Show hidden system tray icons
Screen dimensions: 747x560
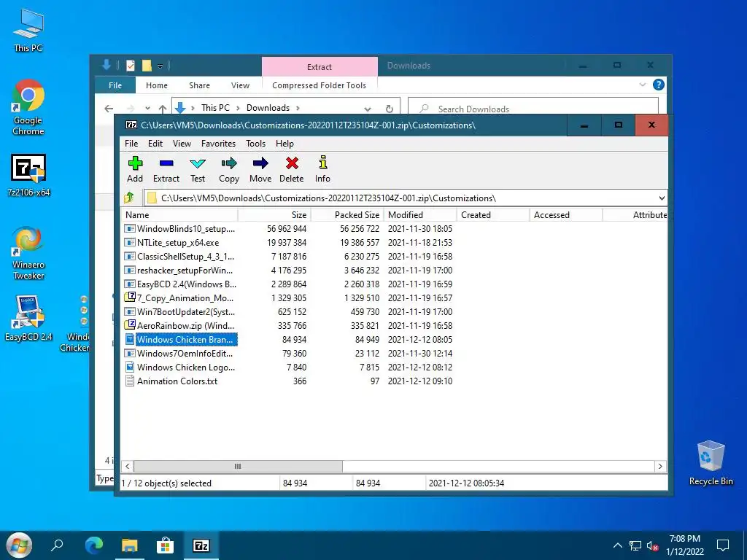tap(617, 545)
